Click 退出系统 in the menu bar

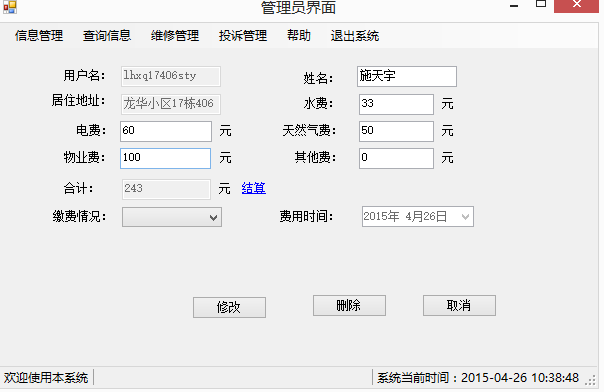coord(355,36)
